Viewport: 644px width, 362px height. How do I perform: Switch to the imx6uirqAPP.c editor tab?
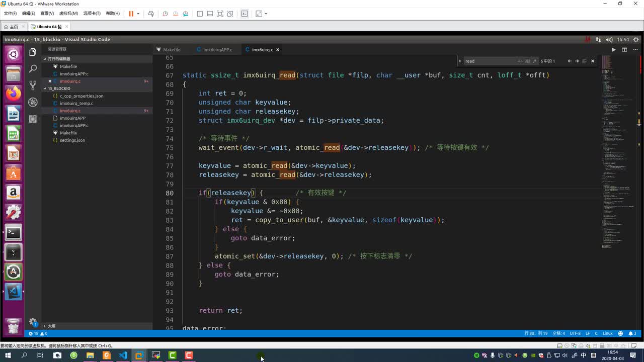click(217, 50)
